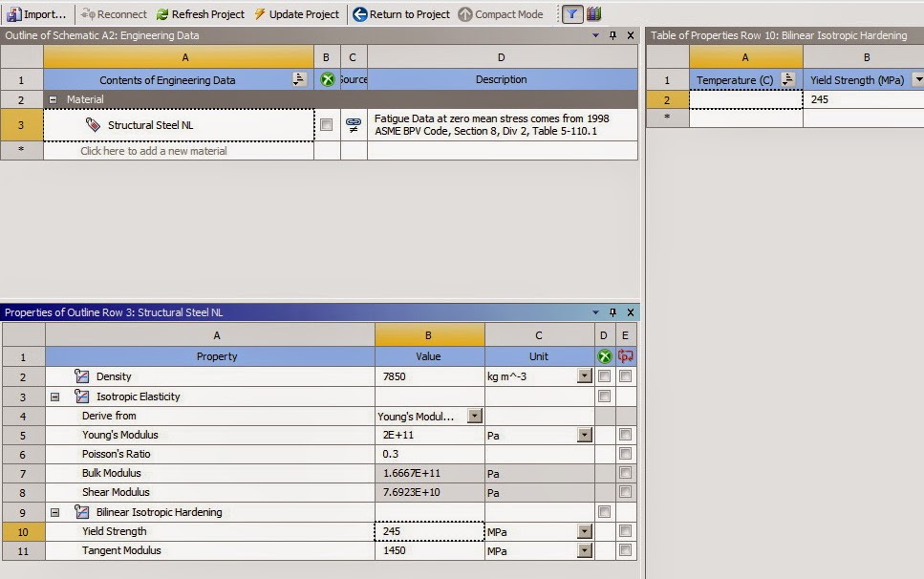Open the Young's Modulus unit dropdown
Screen dimensions: 924x579
click(585, 435)
